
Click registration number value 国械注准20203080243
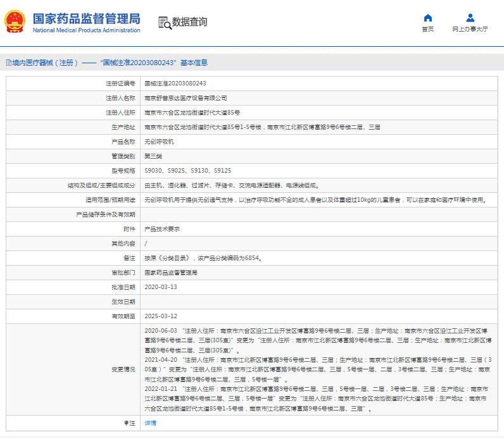tap(175, 83)
